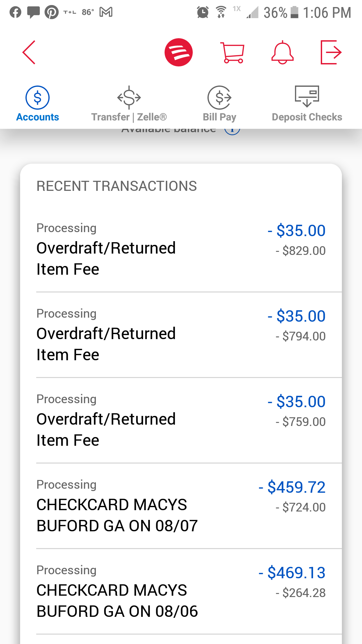Viewport: 362px width, 644px height.
Task: Tap the Bill Pay dollar icon
Action: coord(220,98)
